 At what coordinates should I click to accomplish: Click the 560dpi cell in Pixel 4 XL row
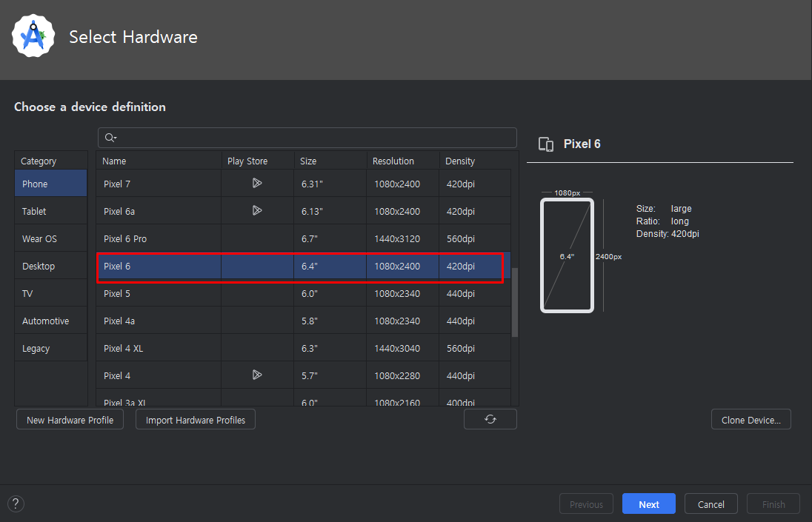[x=476, y=348]
